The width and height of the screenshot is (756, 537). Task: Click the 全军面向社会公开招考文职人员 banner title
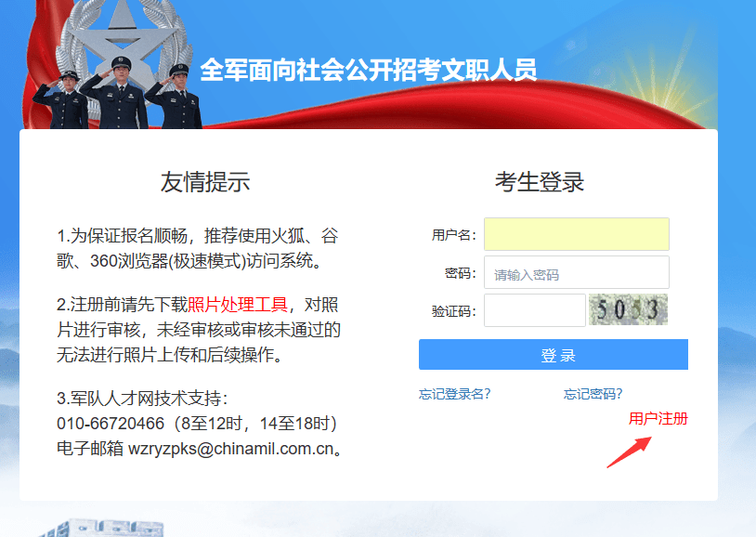tap(369, 70)
